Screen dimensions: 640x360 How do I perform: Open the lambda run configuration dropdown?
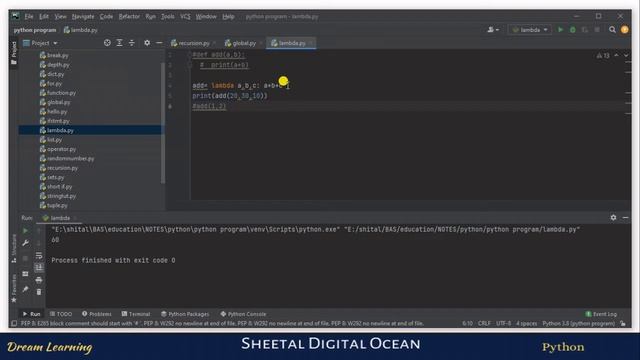530,30
